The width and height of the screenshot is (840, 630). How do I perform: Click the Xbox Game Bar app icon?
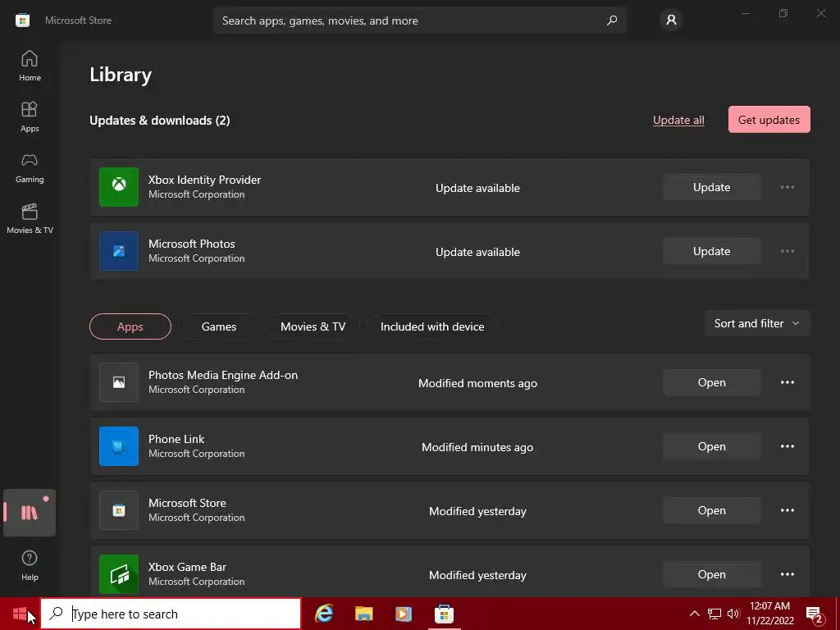tap(119, 573)
